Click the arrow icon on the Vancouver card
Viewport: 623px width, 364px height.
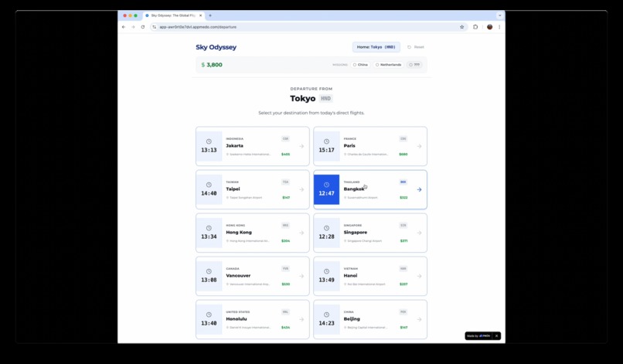click(301, 276)
